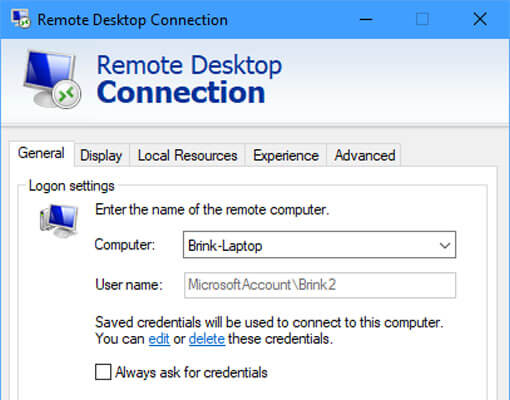510x400 pixels.
Task: Click the Remote Desktop title bar icon
Action: 21,19
